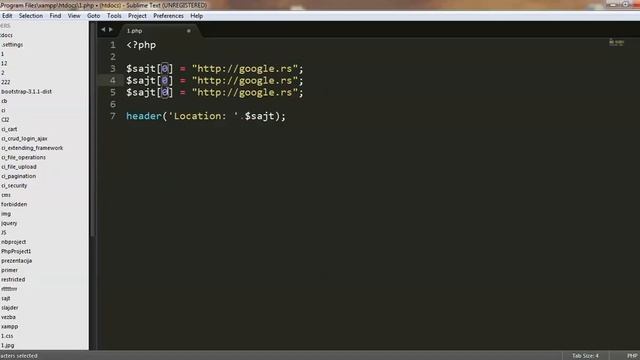Expand the ci_security folder
The height and width of the screenshot is (360, 640).
[14, 186]
